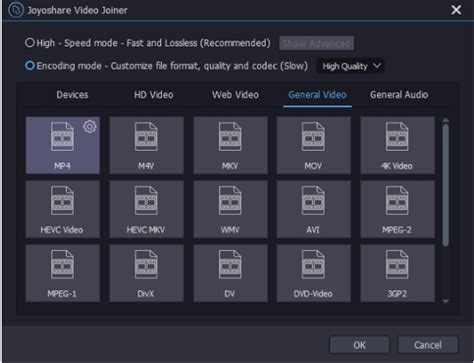Select the DivX format tile
The height and width of the screenshot is (363, 474).
(x=146, y=273)
